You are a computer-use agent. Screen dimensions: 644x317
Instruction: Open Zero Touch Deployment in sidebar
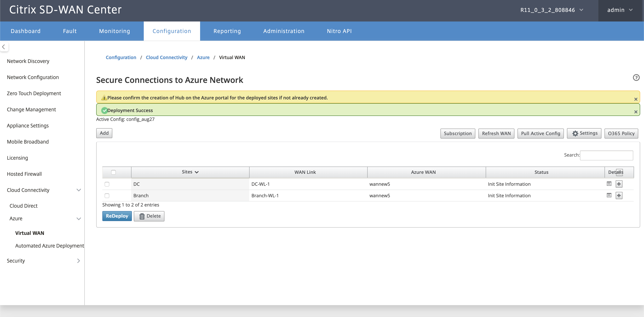tap(34, 93)
